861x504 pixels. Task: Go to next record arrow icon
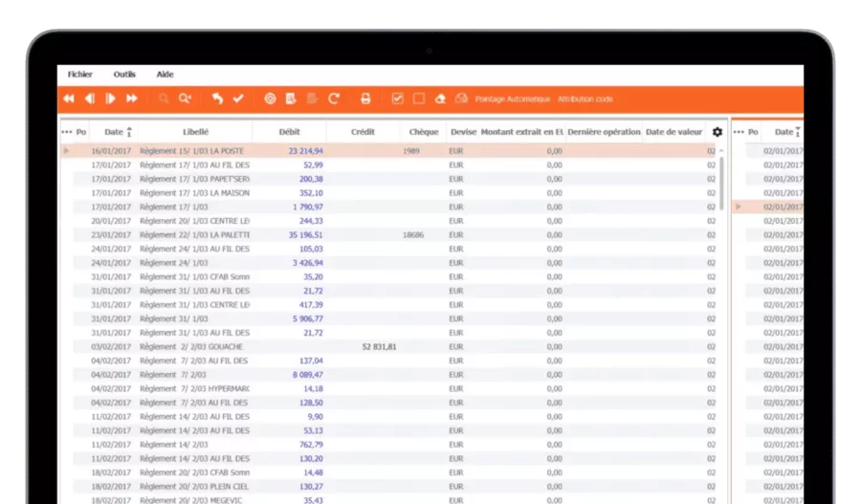tap(110, 99)
